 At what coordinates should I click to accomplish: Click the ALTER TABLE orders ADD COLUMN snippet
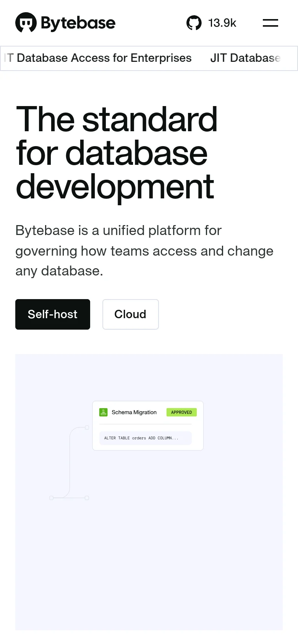(146, 438)
